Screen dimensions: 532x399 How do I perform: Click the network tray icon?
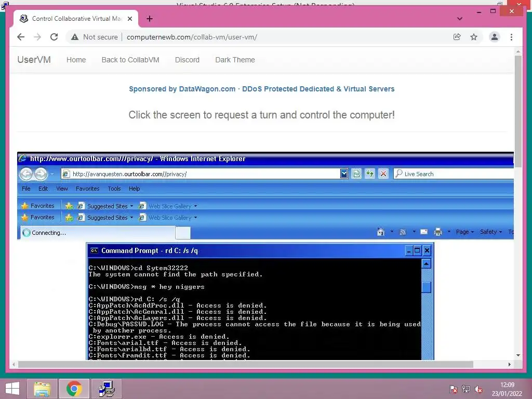pos(466,389)
